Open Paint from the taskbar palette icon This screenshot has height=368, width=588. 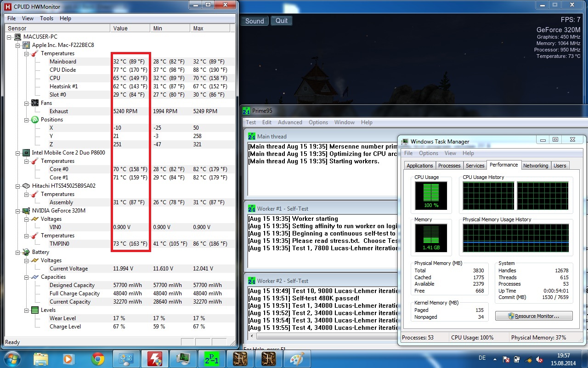tap(297, 359)
